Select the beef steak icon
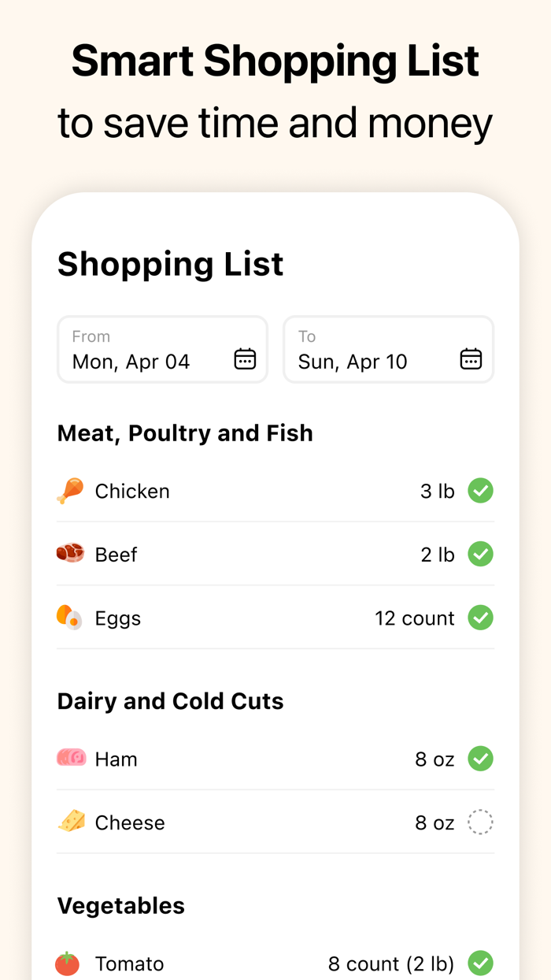This screenshot has width=551, height=980. click(69, 554)
